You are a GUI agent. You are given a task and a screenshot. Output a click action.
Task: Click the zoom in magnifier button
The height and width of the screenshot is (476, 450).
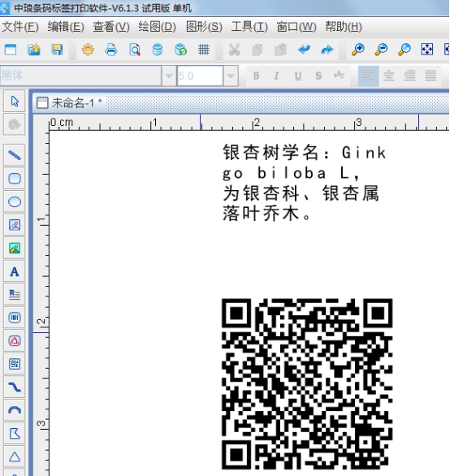click(358, 50)
